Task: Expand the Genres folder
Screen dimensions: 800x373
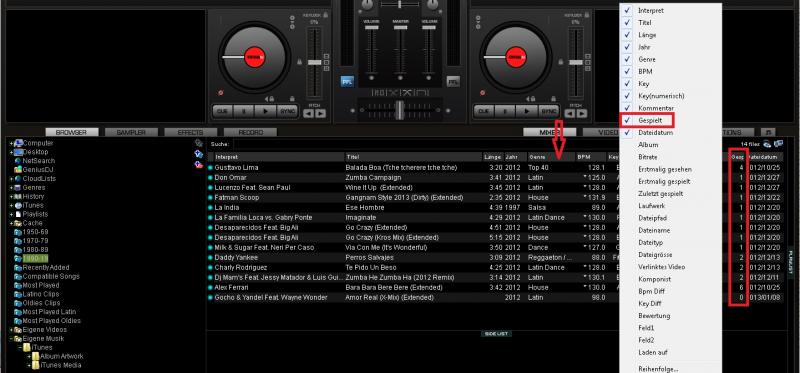Action: point(11,188)
